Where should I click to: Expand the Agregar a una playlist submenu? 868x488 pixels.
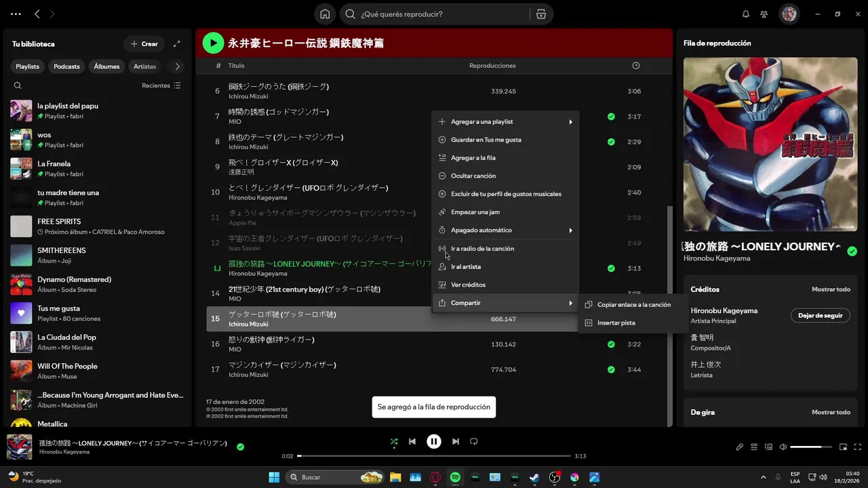pyautogui.click(x=506, y=122)
